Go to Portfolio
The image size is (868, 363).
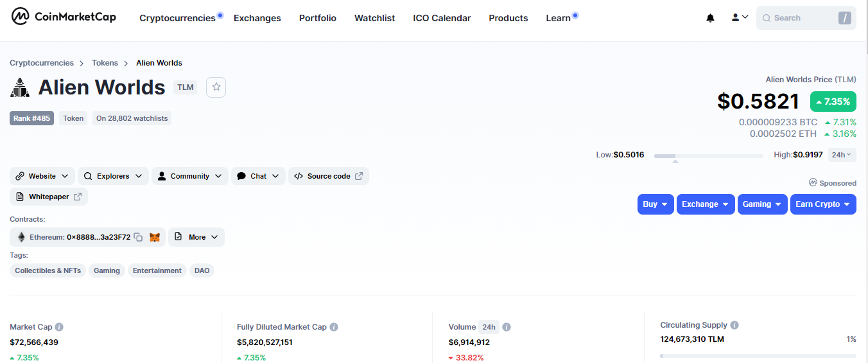tap(318, 18)
